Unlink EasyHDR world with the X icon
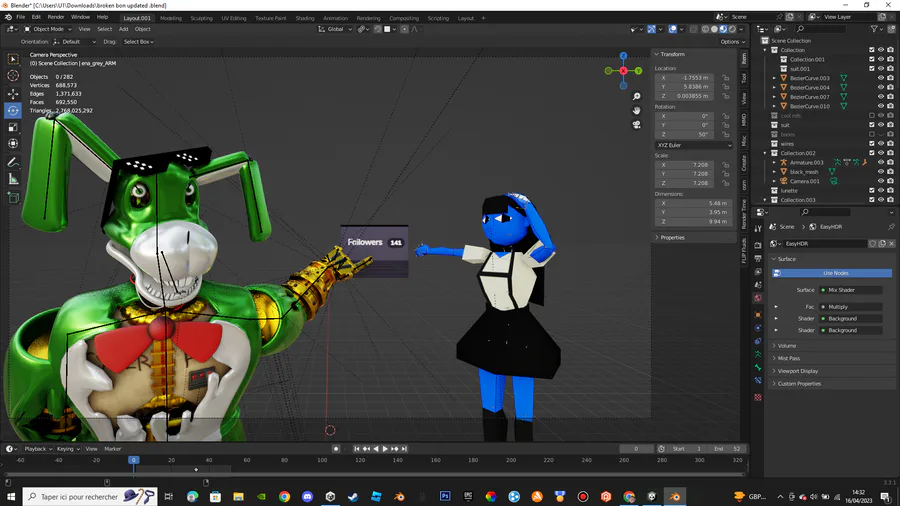This screenshot has height=506, width=900. 891,244
